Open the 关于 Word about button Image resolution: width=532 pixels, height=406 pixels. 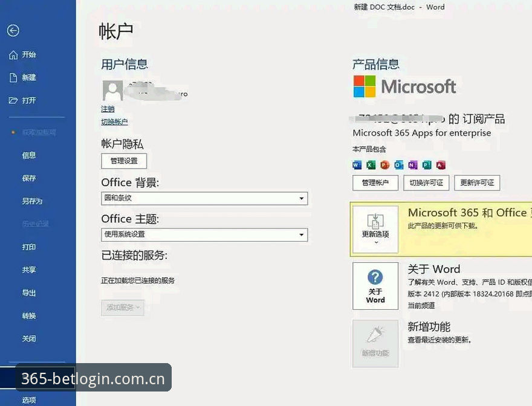(375, 286)
